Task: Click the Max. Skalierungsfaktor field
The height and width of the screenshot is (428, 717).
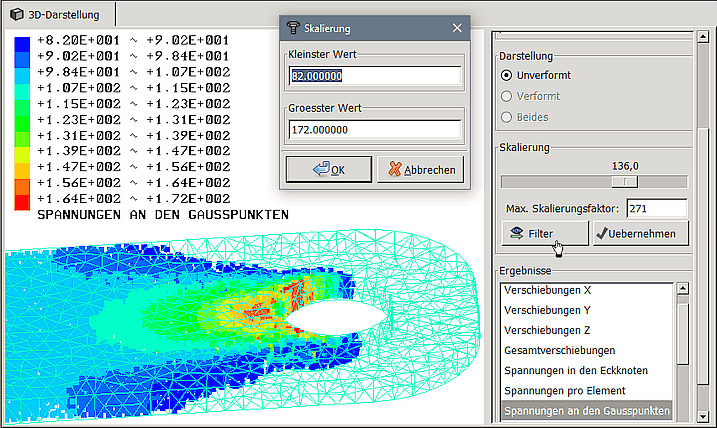Action: 657,208
